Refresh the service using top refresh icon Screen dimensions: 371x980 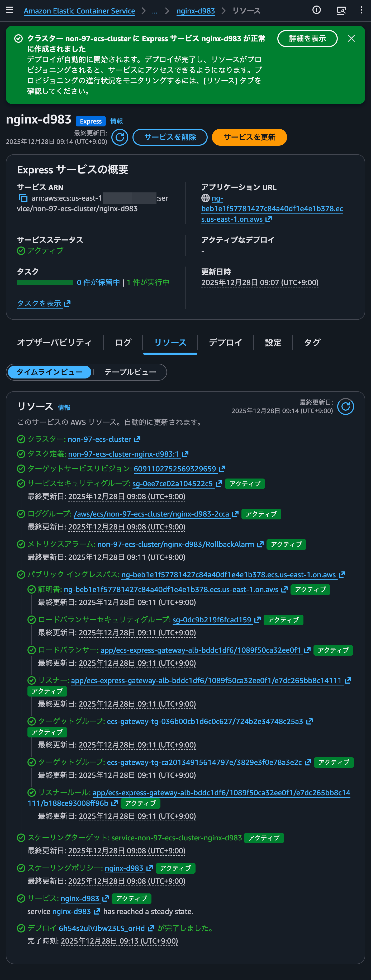[120, 137]
